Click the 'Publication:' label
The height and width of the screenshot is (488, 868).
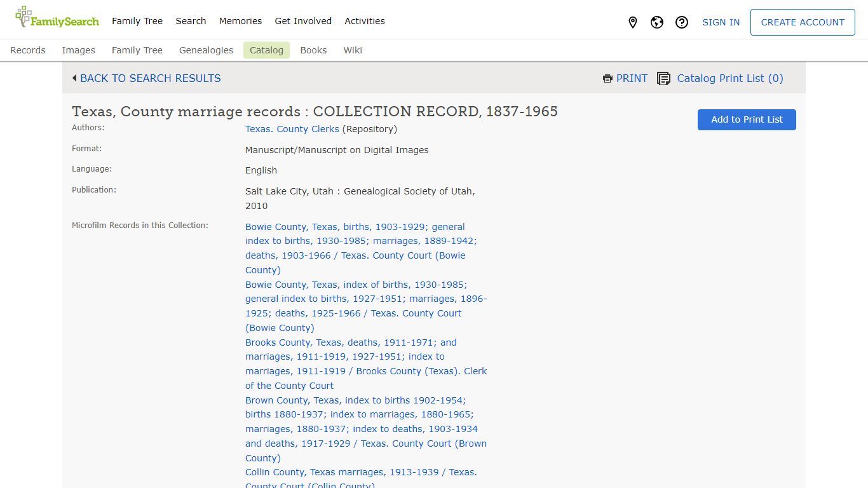coord(94,190)
